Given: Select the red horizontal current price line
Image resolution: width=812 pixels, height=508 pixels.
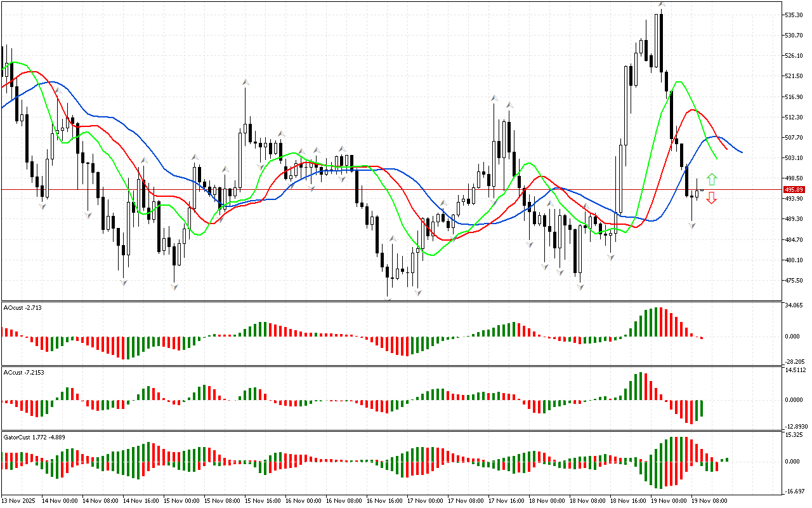Looking at the screenshot, I should (x=381, y=189).
